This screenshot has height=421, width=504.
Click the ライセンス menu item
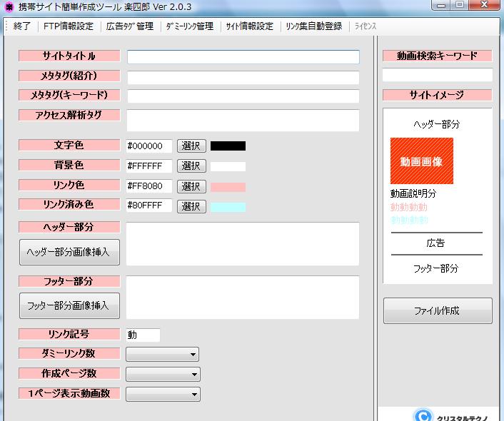tap(365, 26)
